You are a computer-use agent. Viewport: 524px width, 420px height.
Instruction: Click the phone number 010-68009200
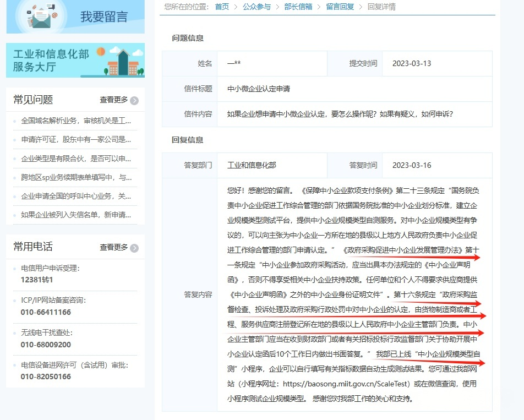click(46, 345)
